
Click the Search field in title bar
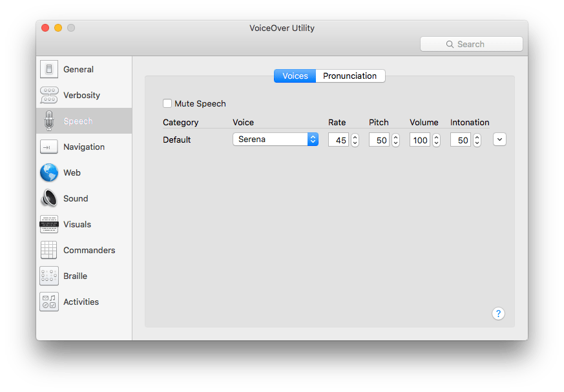(x=471, y=44)
